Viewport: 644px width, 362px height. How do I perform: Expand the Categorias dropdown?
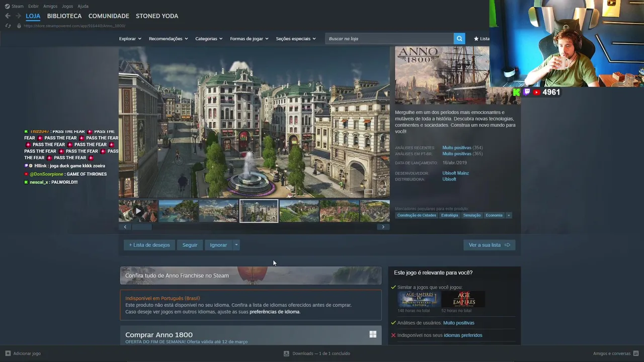click(209, 39)
